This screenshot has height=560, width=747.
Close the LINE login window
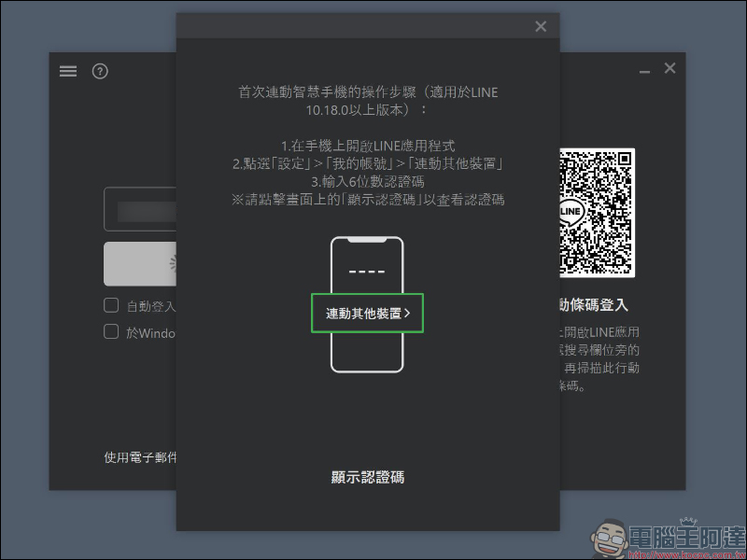click(x=669, y=68)
